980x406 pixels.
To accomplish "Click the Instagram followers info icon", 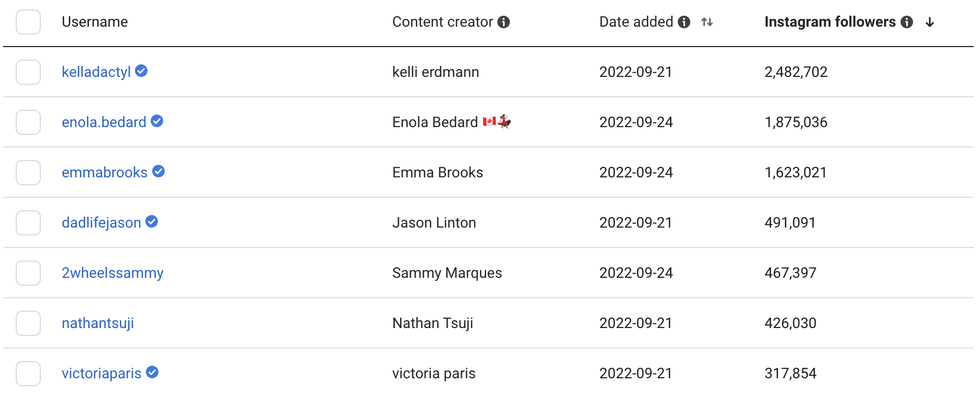I will tap(907, 22).
